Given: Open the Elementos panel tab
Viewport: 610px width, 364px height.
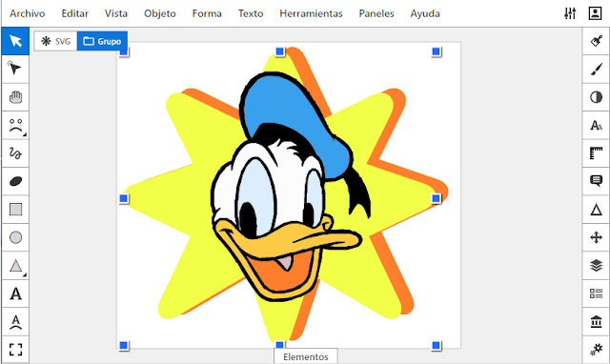Looking at the screenshot, I should click(x=306, y=356).
